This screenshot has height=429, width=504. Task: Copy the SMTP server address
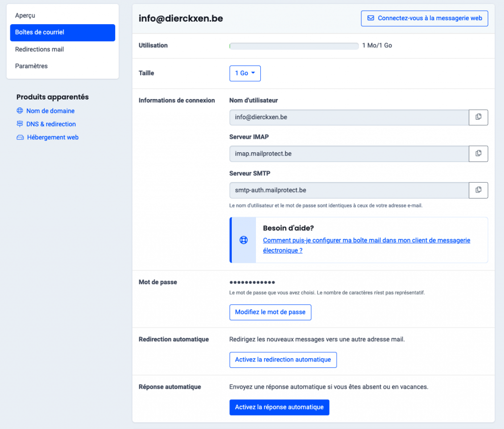pyautogui.click(x=478, y=190)
